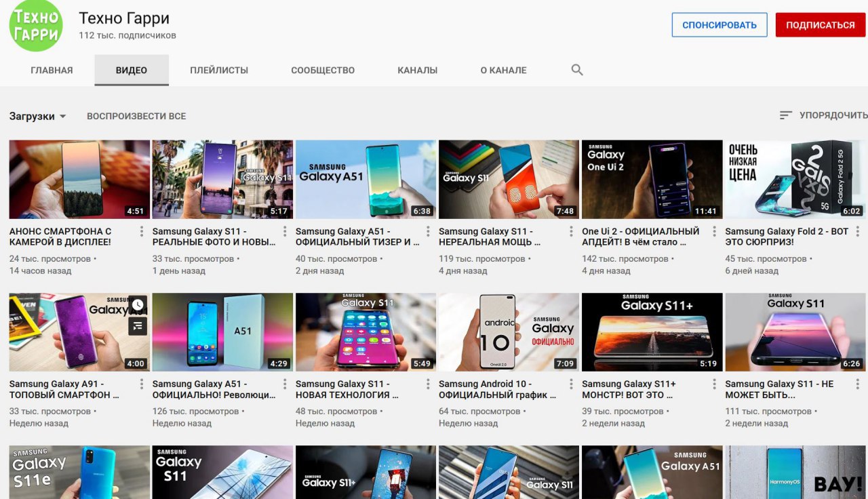
Task: Open the bottom-row HarmonyOS thumbnail
Action: click(795, 472)
